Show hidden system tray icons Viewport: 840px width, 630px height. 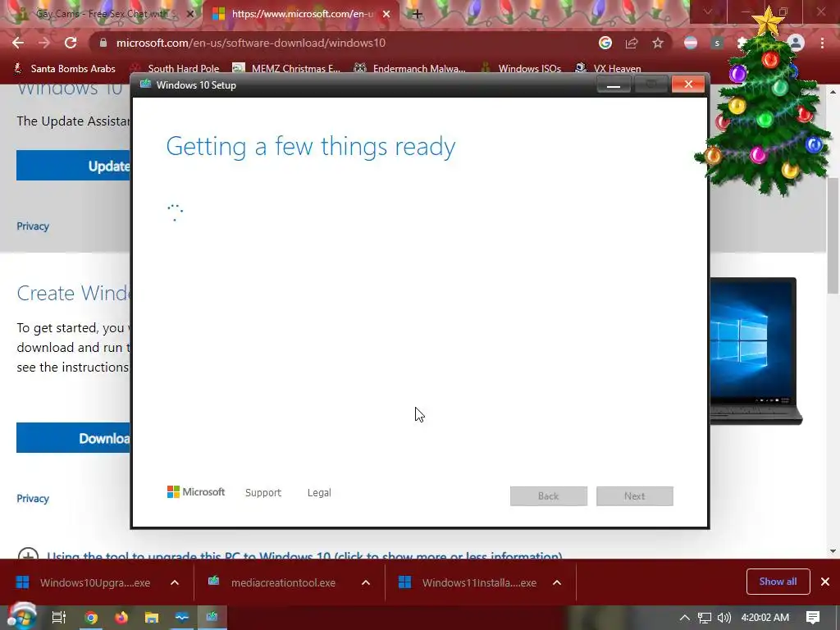click(685, 618)
